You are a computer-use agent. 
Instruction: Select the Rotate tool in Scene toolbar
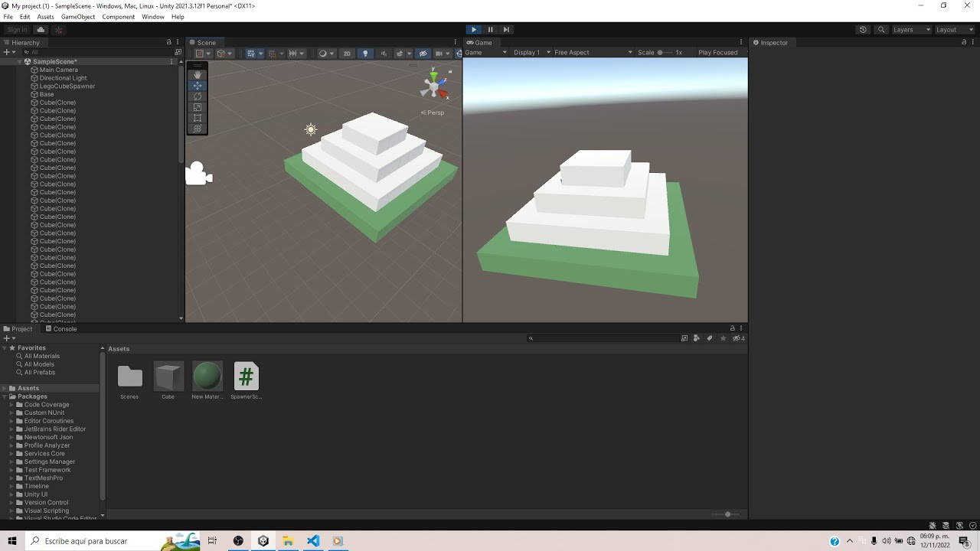tap(198, 96)
